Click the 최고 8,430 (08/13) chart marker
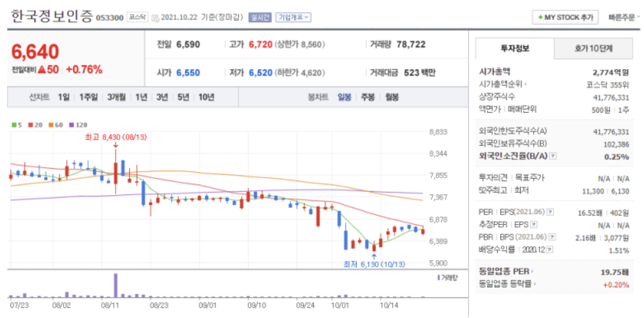The image size is (644, 318). click(116, 137)
